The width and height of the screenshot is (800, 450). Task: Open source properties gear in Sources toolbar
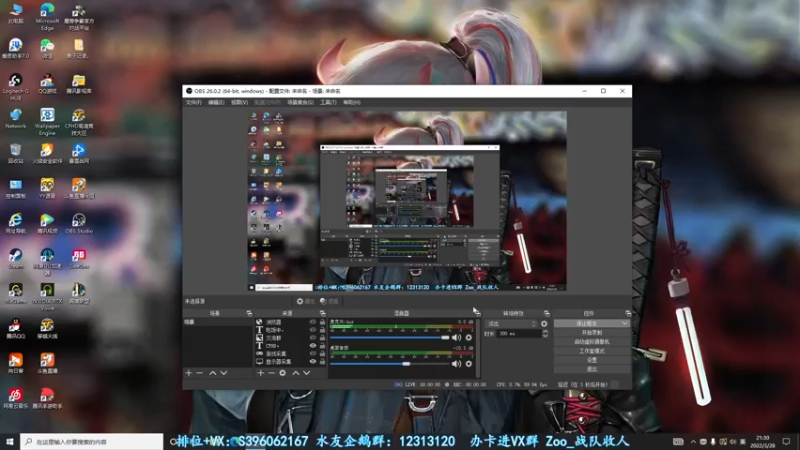283,373
